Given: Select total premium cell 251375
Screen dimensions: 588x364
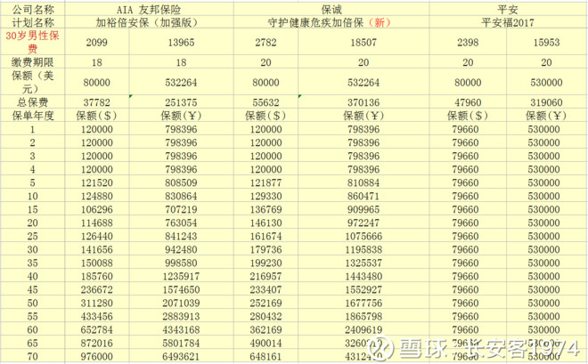Looking at the screenshot, I should [181, 101].
